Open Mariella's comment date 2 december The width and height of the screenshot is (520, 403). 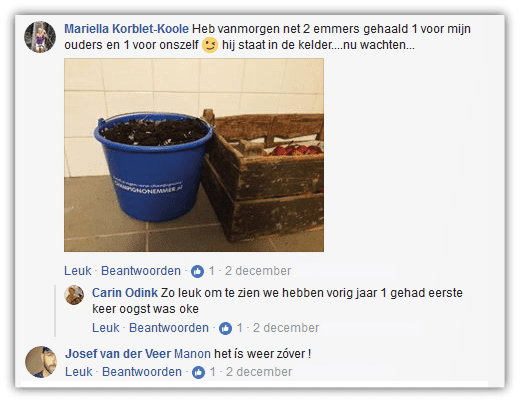[x=258, y=271]
